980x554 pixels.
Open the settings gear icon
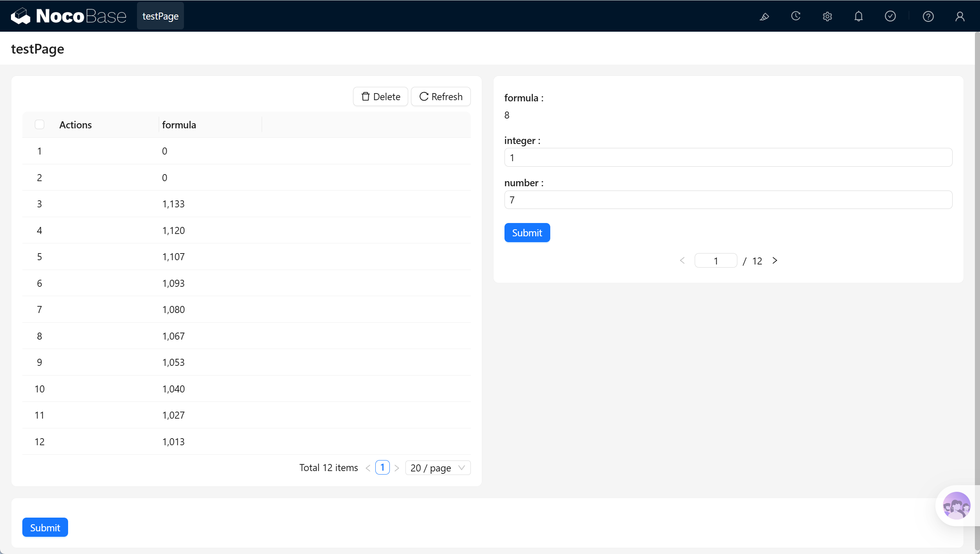click(x=827, y=16)
